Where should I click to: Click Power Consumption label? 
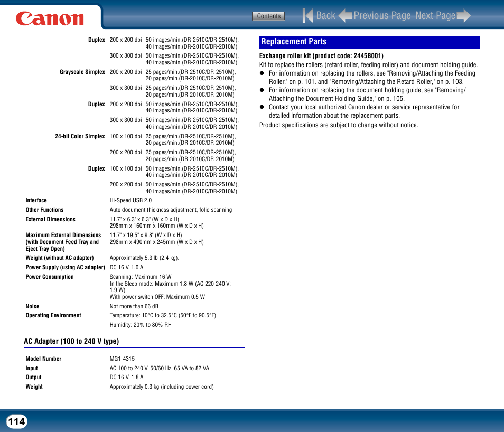pyautogui.click(x=50, y=277)
